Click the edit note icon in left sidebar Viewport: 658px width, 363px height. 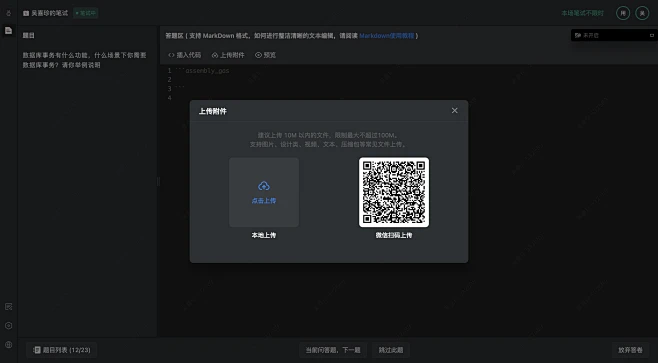8,307
